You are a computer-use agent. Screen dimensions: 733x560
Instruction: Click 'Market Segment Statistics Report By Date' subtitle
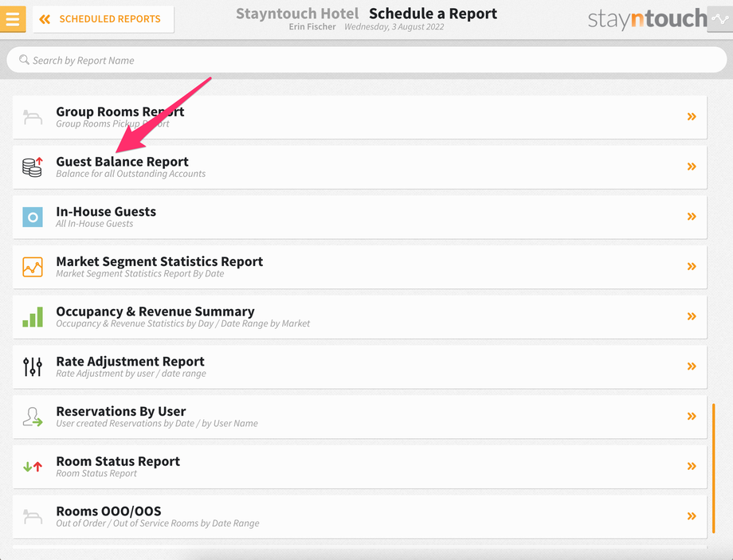click(x=139, y=274)
